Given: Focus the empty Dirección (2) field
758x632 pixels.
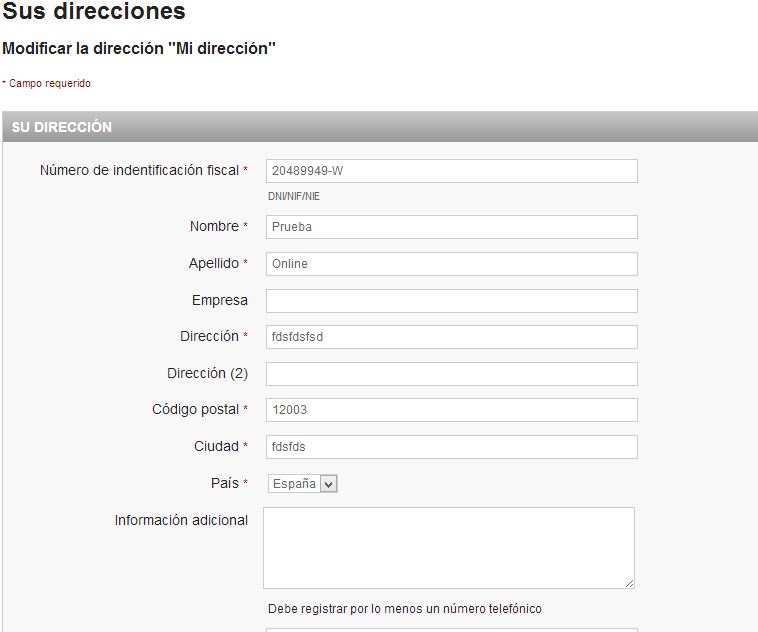Looking at the screenshot, I should [x=451, y=374].
